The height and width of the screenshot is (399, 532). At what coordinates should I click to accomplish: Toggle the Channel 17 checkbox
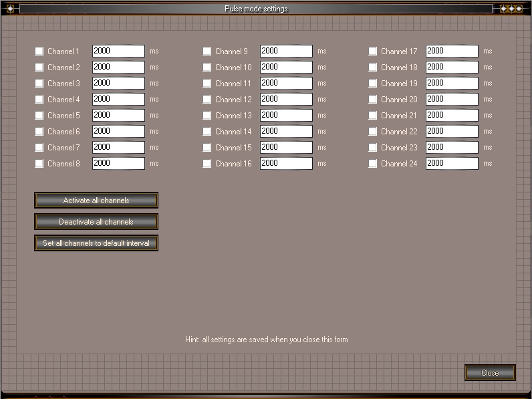tap(373, 51)
